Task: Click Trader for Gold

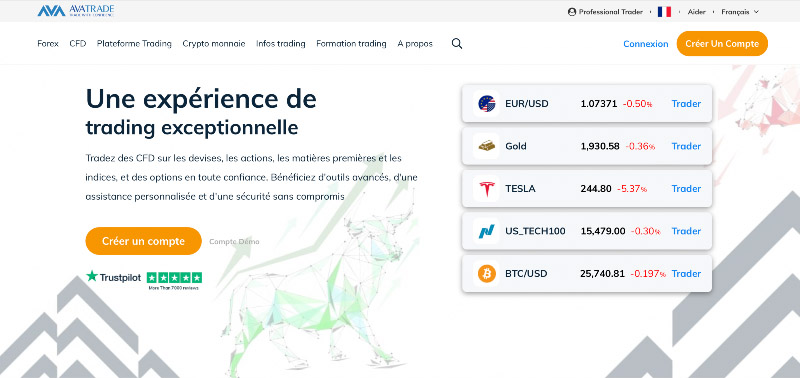Action: pyautogui.click(x=686, y=146)
